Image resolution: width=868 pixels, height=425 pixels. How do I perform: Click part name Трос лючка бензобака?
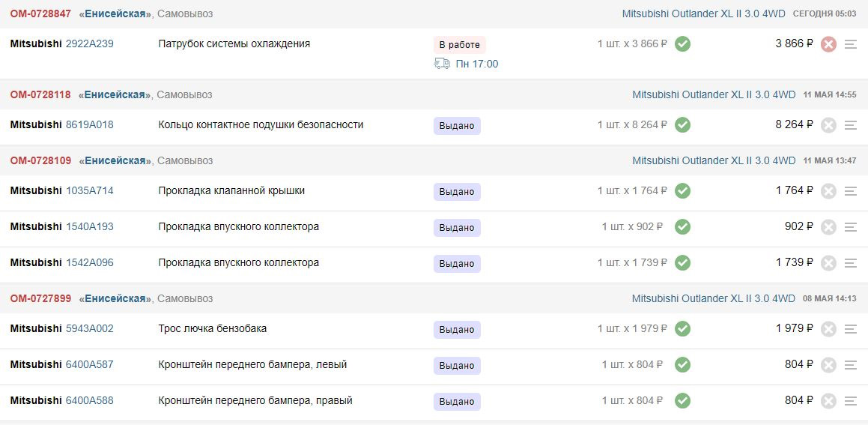tap(213, 328)
